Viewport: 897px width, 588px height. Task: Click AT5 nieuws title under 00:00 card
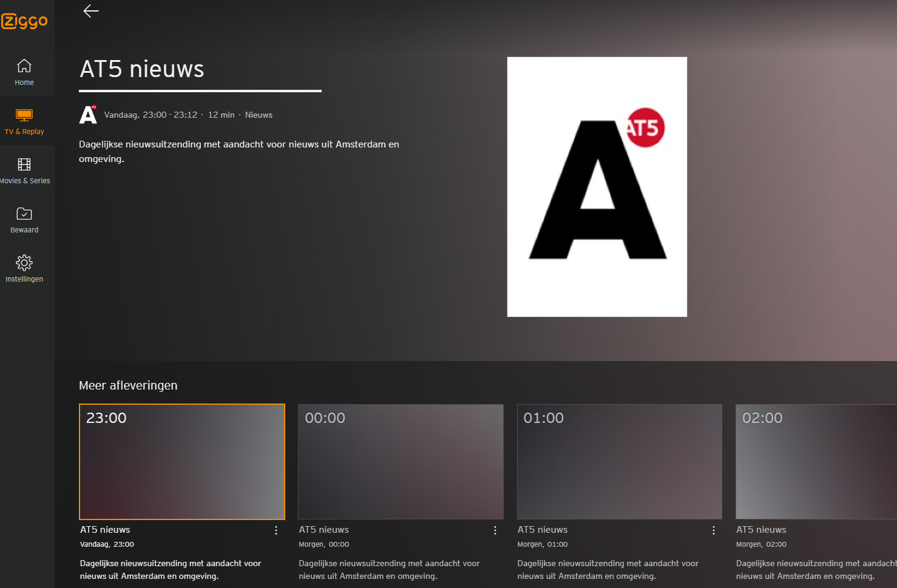coord(324,530)
